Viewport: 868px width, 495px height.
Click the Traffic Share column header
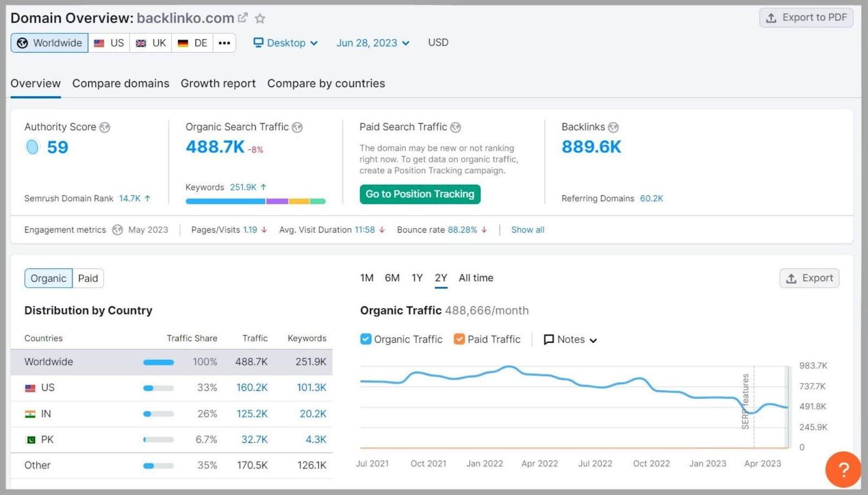(192, 338)
